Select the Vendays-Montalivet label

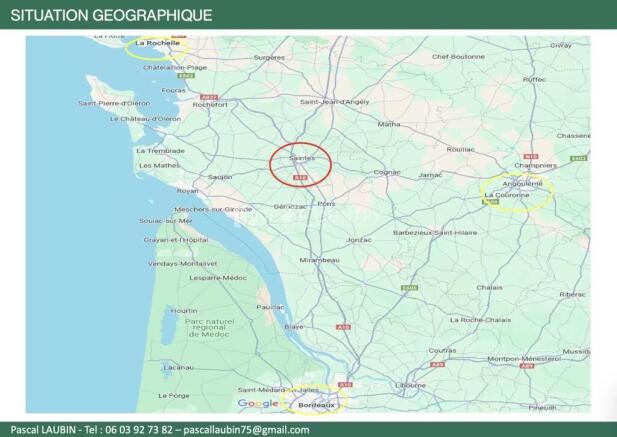click(183, 264)
